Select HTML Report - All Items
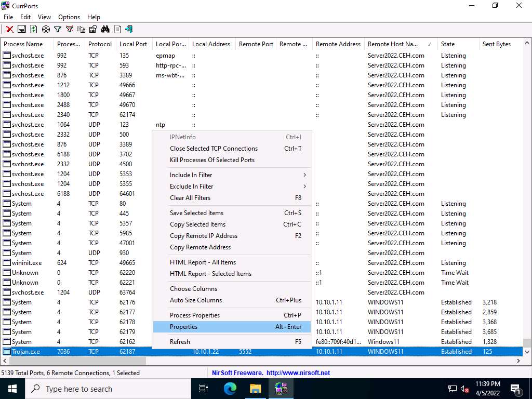Screen dimensions: 532x399 click(x=203, y=262)
